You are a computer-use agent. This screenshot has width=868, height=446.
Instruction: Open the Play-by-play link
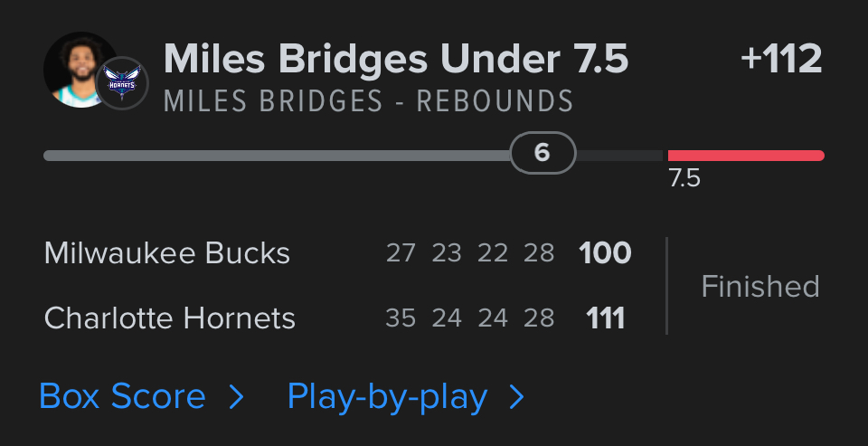387,397
